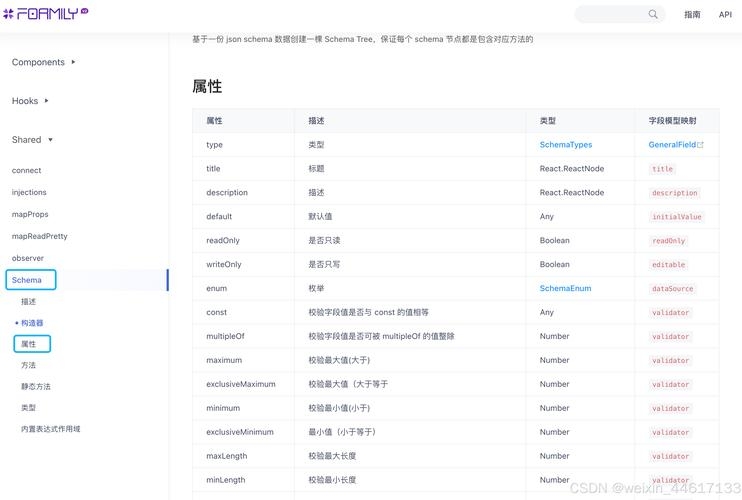Open the injections sidebar page
742x500 pixels.
[29, 192]
